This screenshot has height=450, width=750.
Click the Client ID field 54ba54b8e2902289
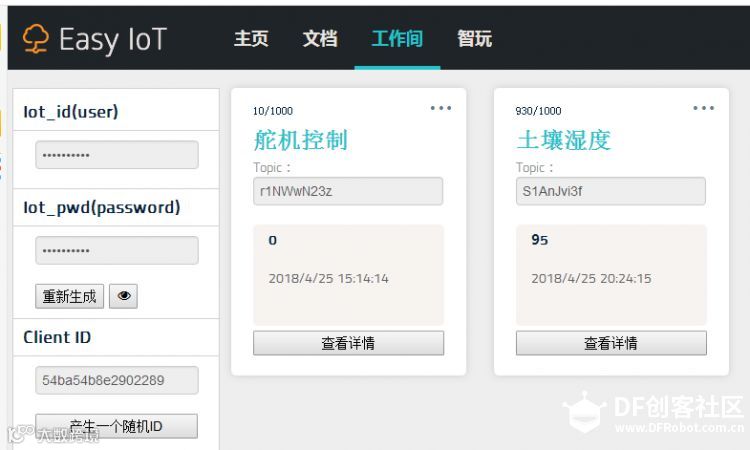coord(117,380)
